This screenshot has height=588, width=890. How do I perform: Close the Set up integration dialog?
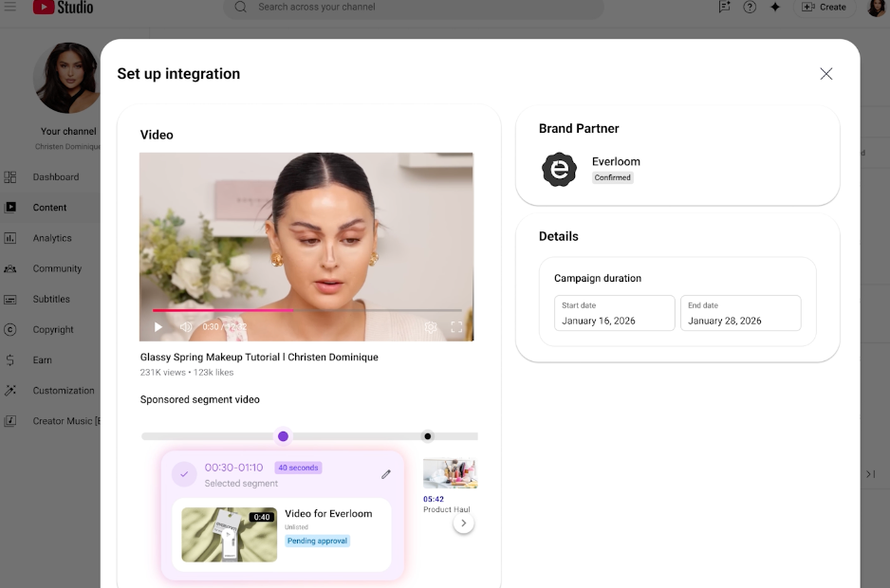pyautogui.click(x=825, y=74)
